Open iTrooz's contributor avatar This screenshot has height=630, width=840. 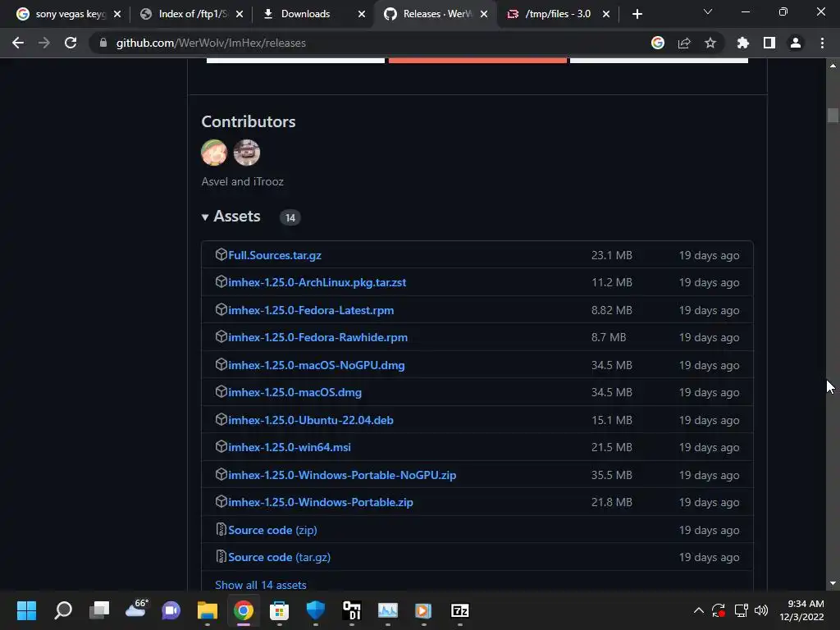click(247, 153)
